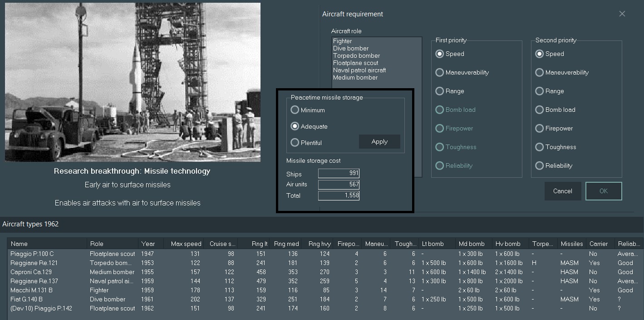Select the Caproni Ca.129 row
Viewport: 644px width, 320px height.
(x=326, y=272)
